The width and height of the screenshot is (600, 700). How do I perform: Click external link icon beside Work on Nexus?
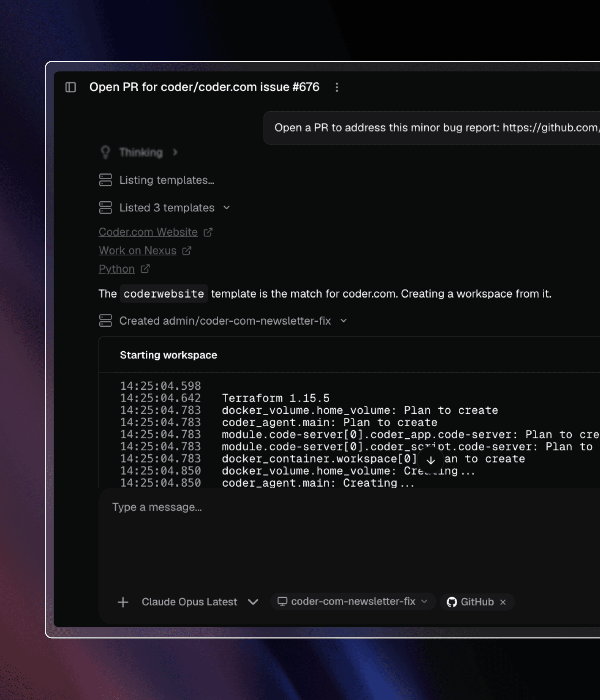pyautogui.click(x=187, y=251)
